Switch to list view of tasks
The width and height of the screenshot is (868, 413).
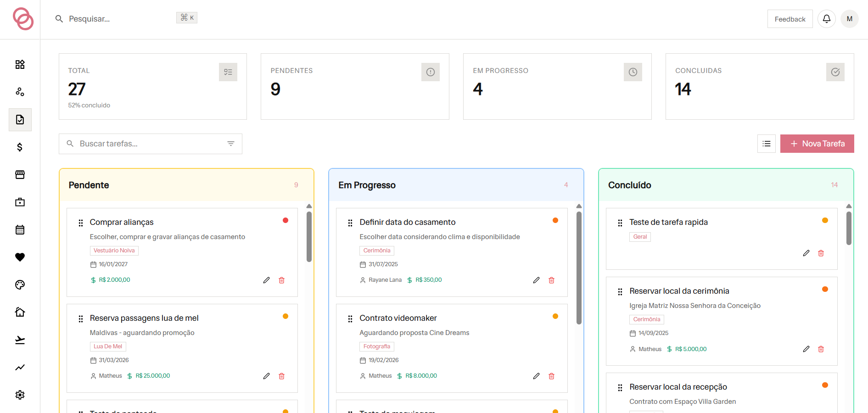pos(767,144)
